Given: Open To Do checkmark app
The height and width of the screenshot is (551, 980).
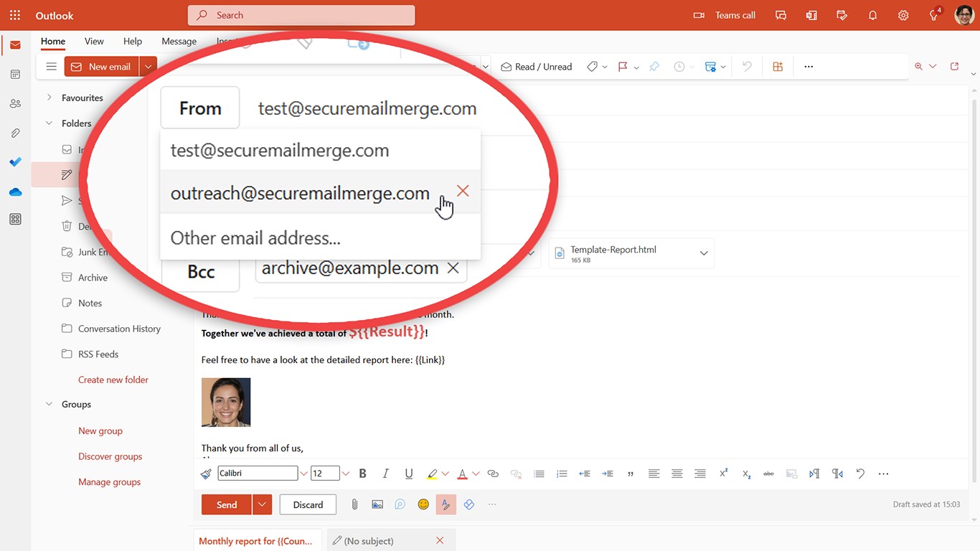Looking at the screenshot, I should coord(15,162).
